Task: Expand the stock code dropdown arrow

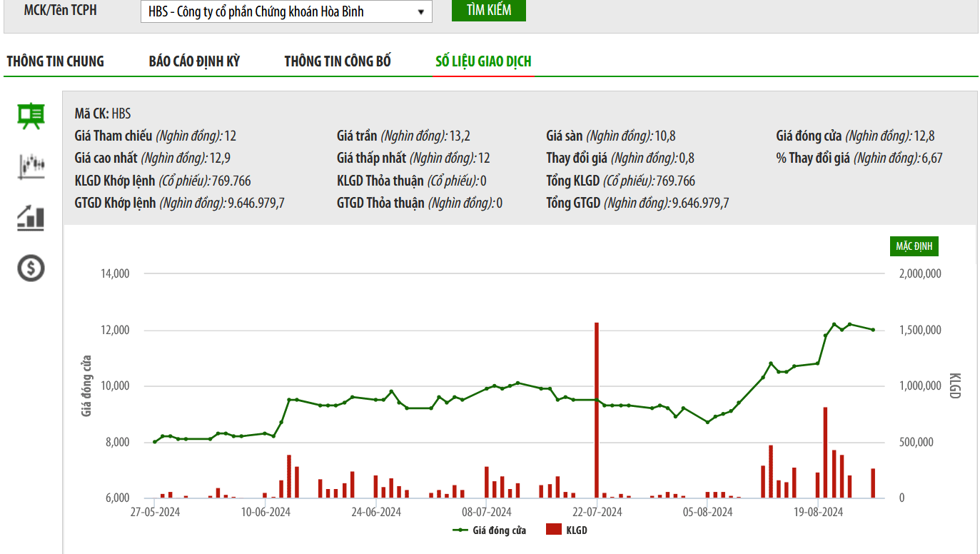Action: click(420, 11)
